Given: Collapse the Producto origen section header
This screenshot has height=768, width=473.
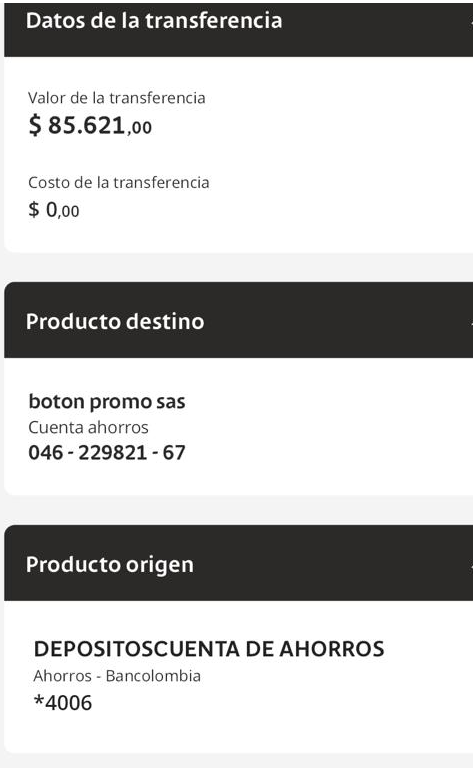Looking at the screenshot, I should (x=238, y=563).
